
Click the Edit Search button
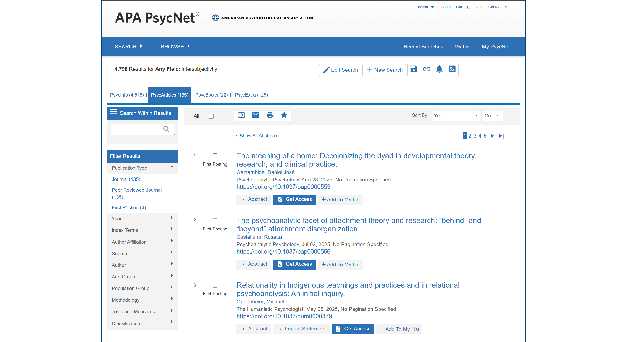[340, 70]
